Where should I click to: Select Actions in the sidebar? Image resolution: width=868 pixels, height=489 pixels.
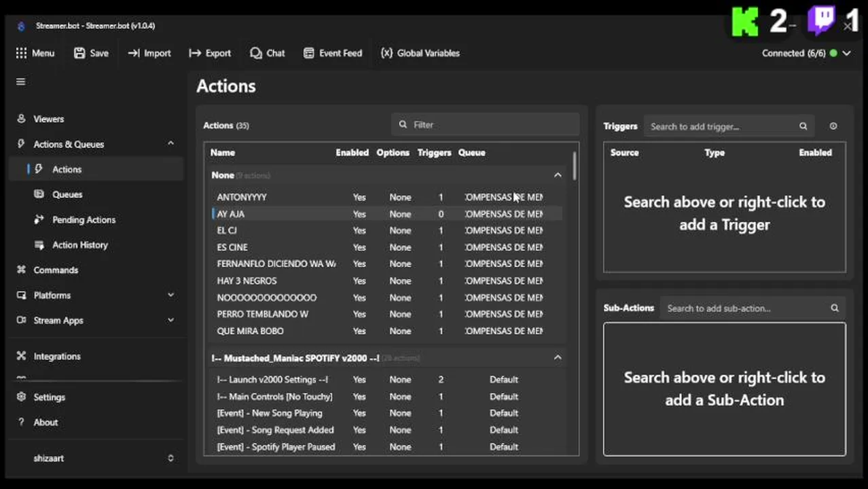click(x=95, y=169)
